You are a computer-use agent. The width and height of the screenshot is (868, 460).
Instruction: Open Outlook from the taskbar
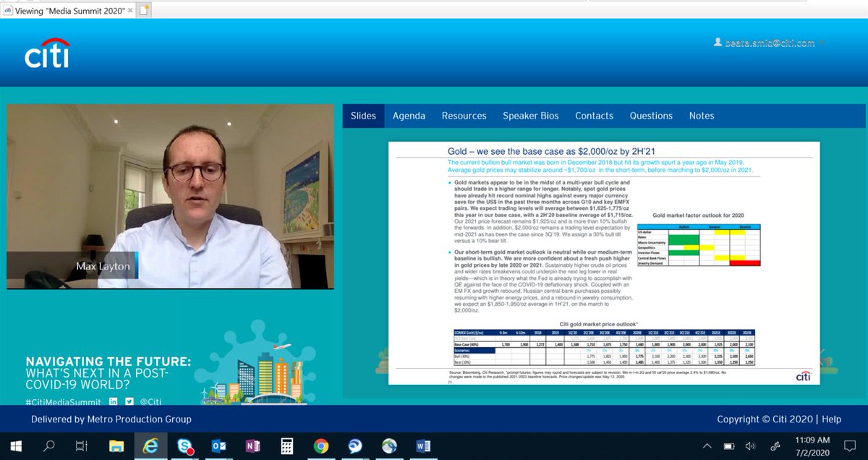pyautogui.click(x=218, y=446)
